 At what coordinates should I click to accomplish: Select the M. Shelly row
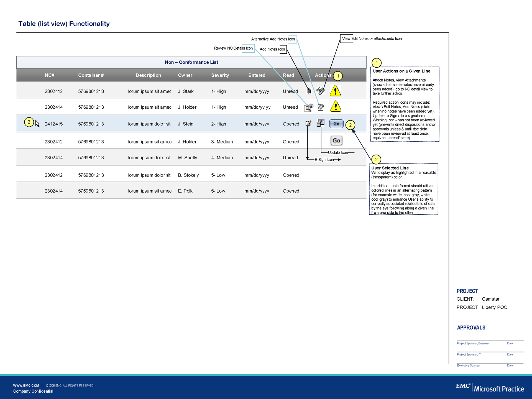coord(187,158)
